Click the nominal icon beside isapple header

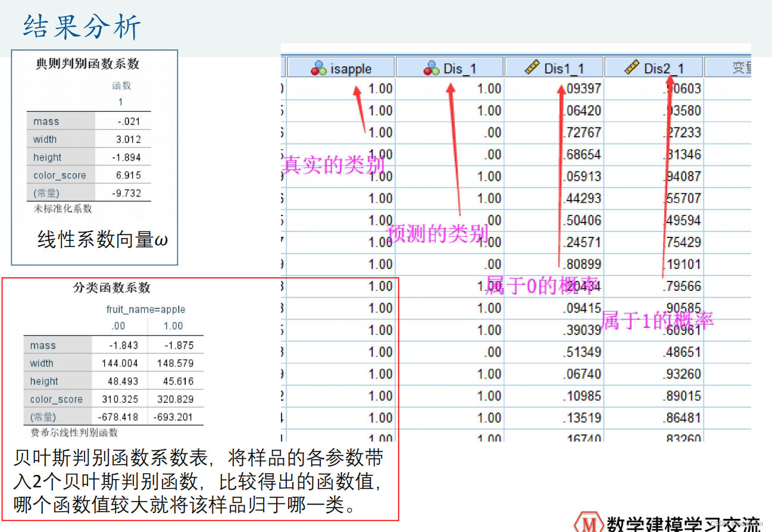coord(318,68)
